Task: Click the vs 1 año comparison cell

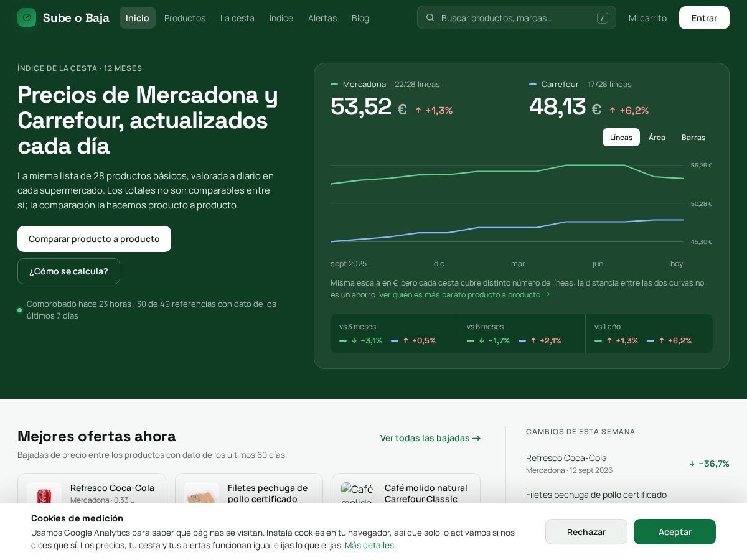Action: tap(649, 334)
